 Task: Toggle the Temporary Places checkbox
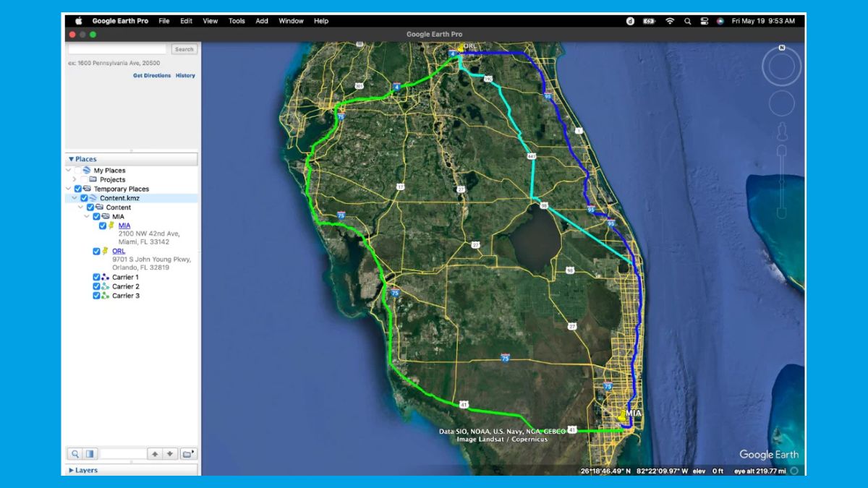(78, 189)
